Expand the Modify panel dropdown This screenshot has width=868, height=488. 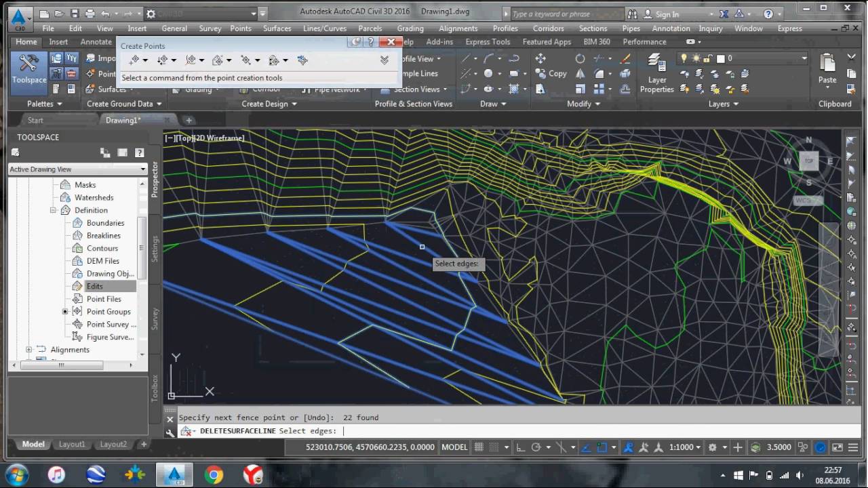click(x=583, y=104)
